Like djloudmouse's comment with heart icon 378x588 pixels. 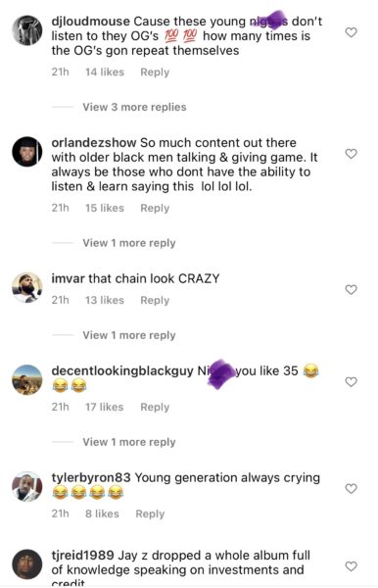[x=351, y=32]
